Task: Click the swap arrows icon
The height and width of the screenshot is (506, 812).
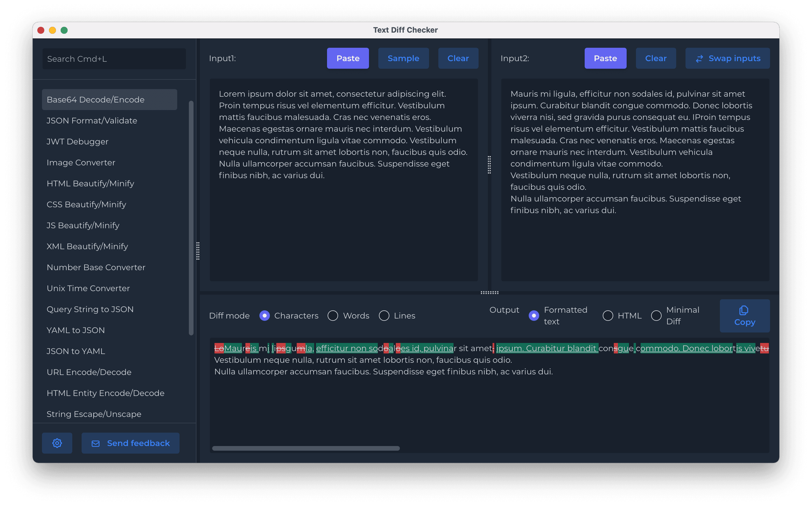Action: [699, 59]
